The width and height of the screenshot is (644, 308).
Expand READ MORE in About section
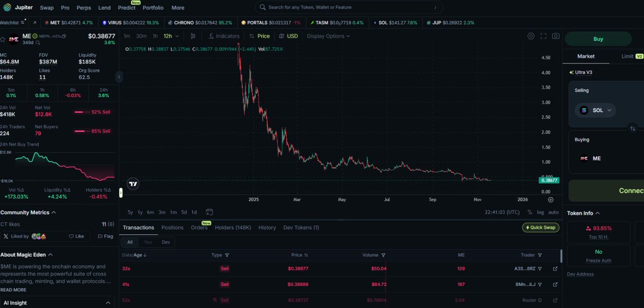click(x=13, y=290)
